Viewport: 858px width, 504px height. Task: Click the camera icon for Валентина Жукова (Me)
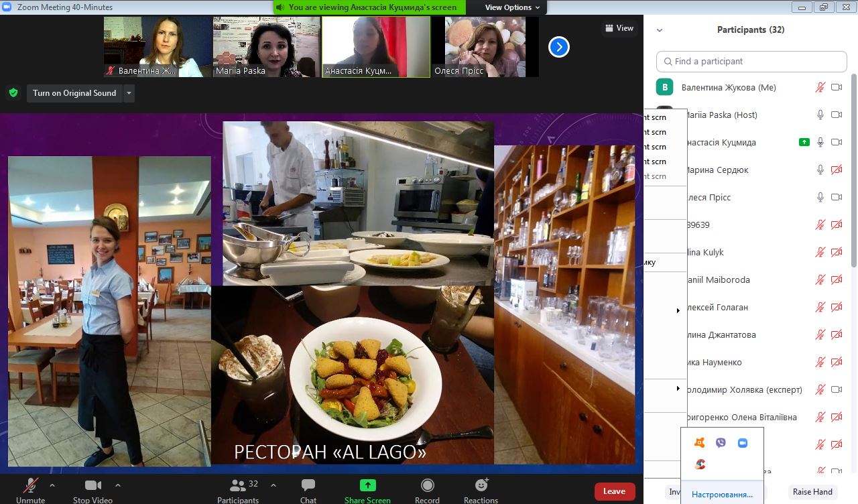coord(837,87)
